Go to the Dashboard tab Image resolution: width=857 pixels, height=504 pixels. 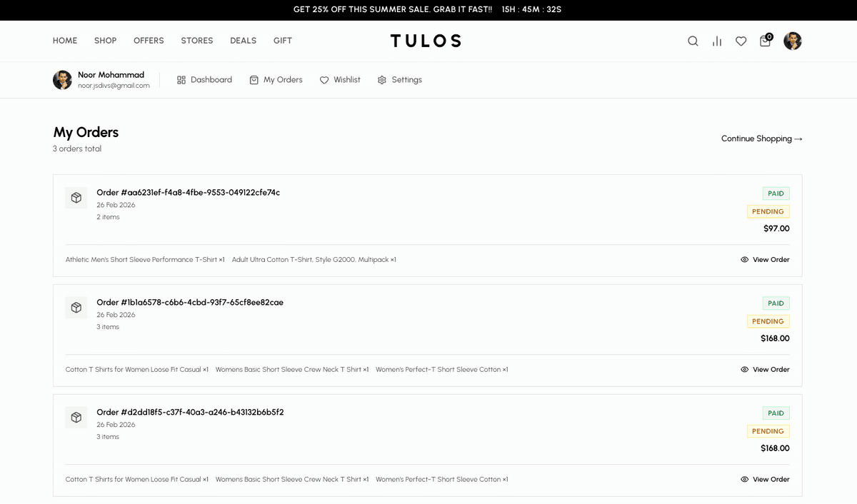point(204,80)
